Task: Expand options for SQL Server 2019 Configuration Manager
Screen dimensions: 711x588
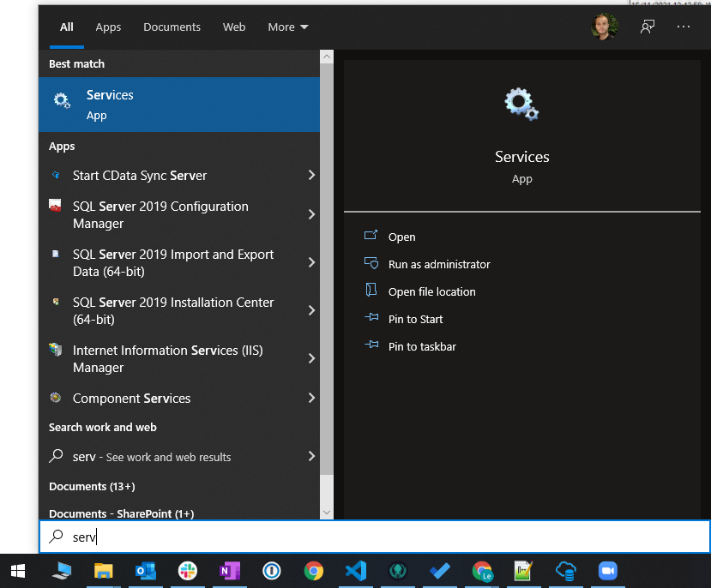Action: 311,214
